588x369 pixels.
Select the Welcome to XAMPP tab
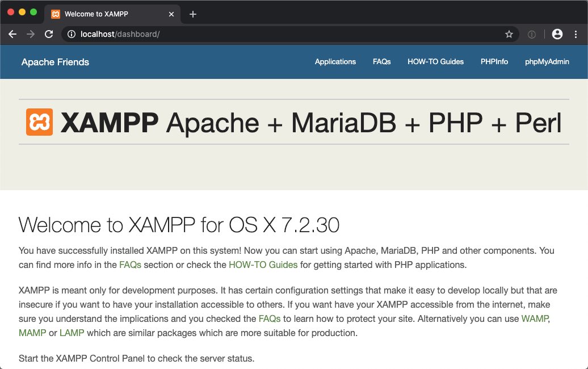112,14
